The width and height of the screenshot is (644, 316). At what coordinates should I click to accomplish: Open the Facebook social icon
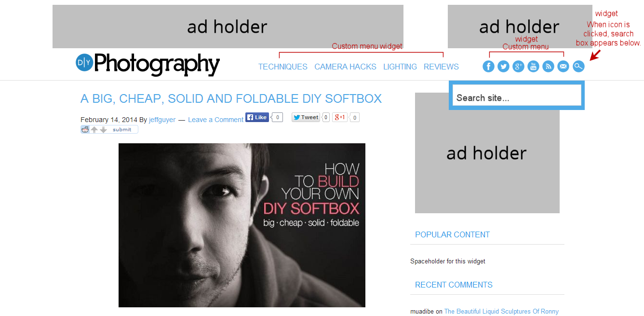tap(488, 67)
